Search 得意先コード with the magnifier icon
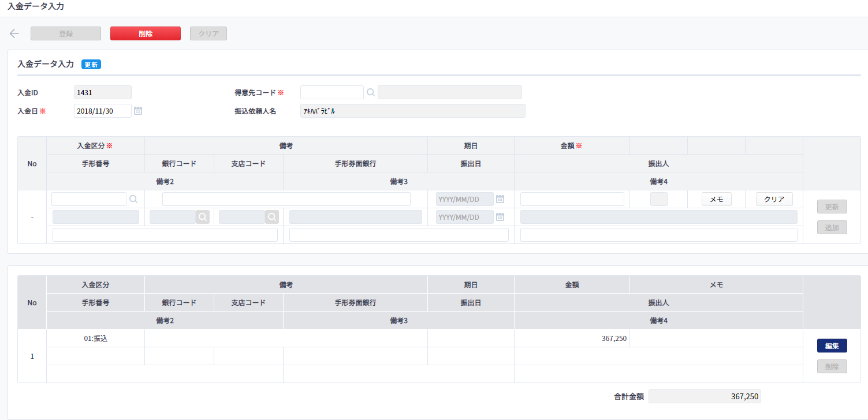868x420 pixels. point(371,92)
